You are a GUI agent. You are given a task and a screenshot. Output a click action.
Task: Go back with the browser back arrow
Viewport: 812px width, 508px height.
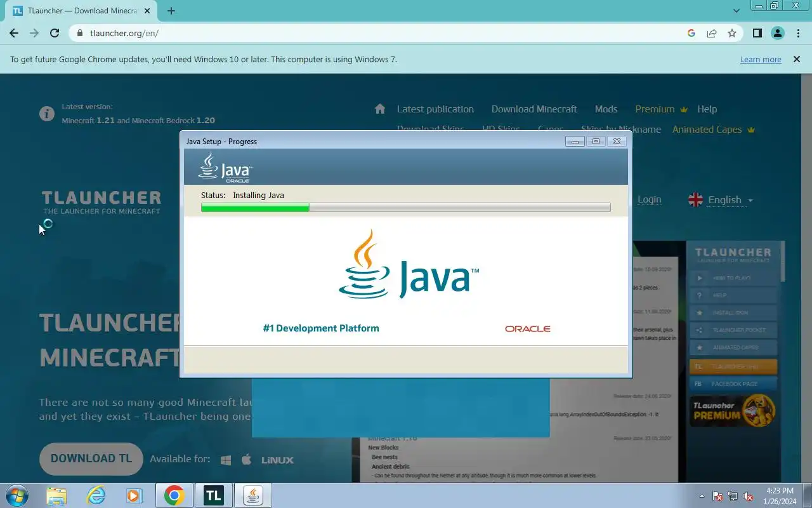14,34
